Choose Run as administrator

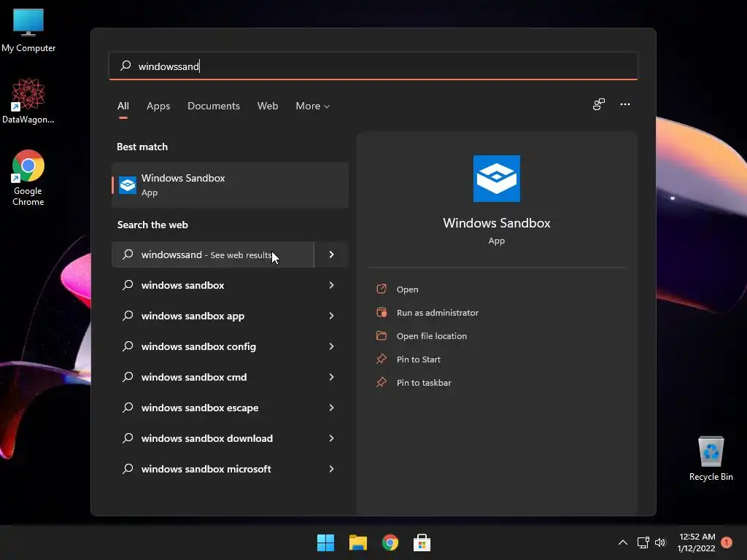coord(438,312)
